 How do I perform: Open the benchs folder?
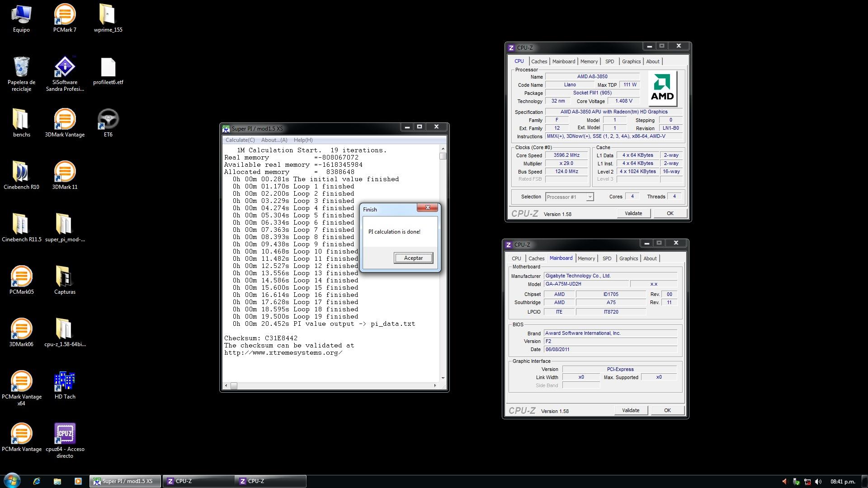(x=21, y=123)
